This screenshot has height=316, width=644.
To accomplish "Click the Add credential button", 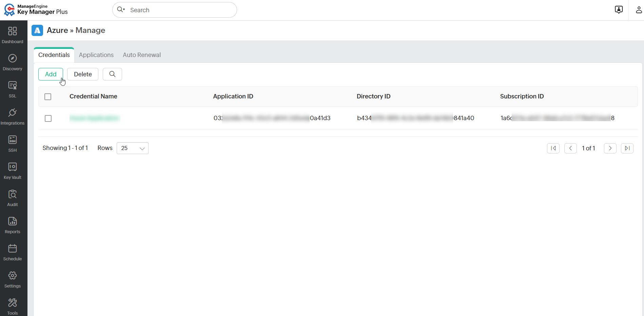I will pos(51,74).
